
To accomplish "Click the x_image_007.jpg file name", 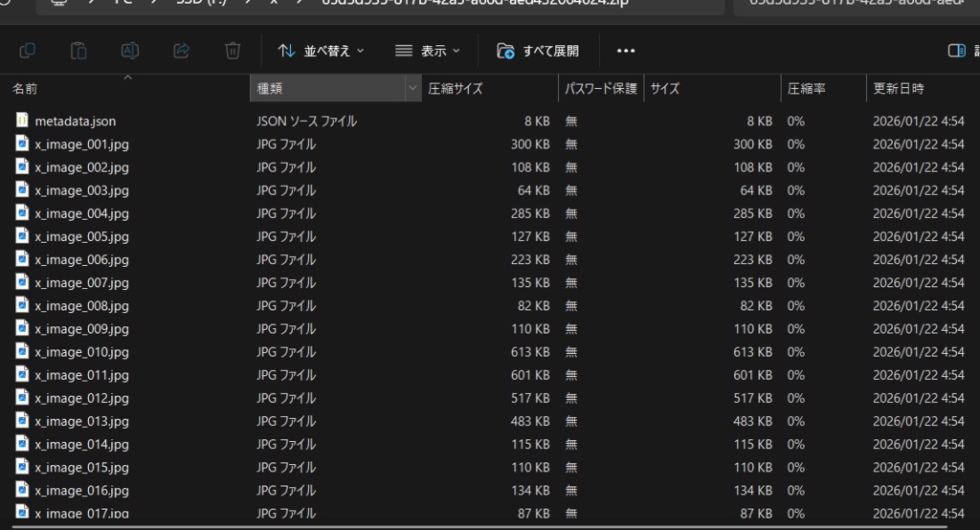I will 82,283.
